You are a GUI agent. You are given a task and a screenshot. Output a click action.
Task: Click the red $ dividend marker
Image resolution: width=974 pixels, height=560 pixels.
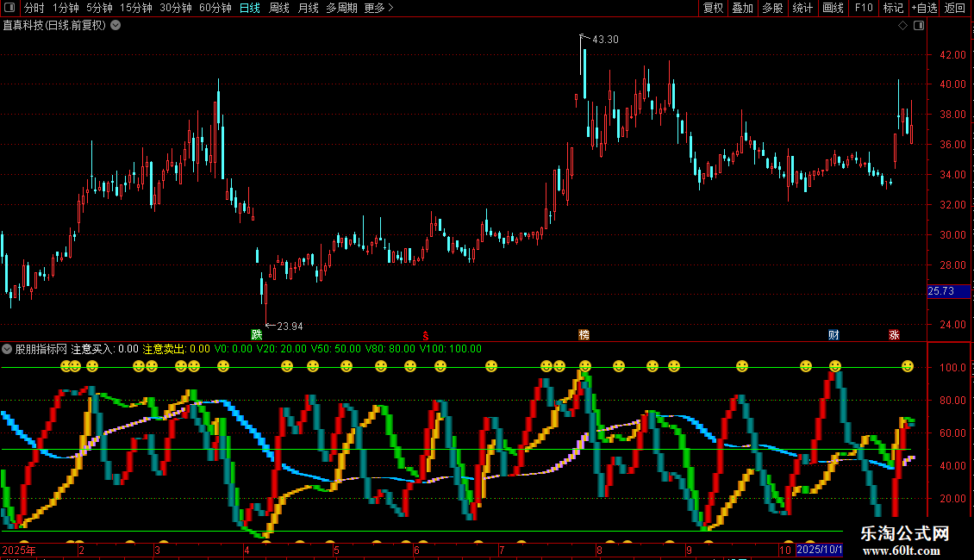coord(426,335)
